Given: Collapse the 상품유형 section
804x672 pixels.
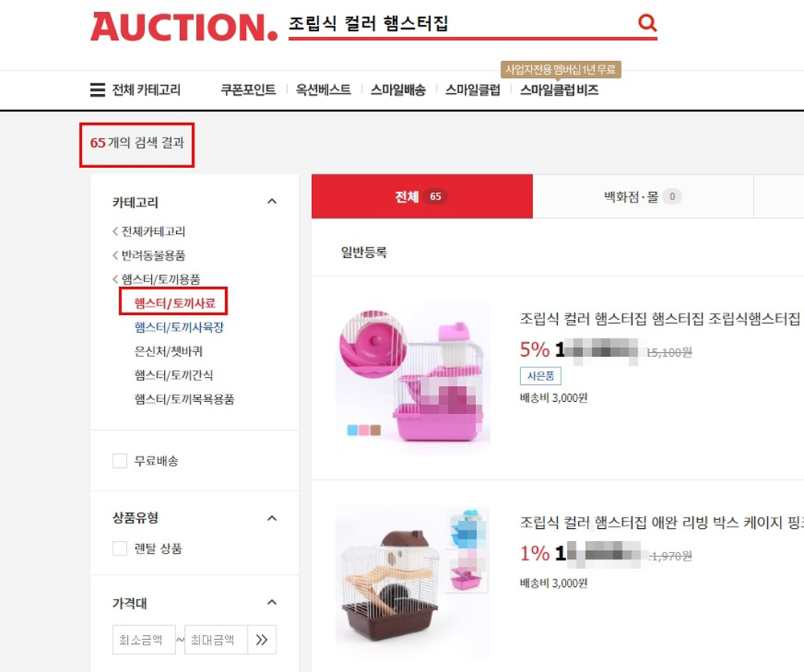Looking at the screenshot, I should pyautogui.click(x=272, y=518).
